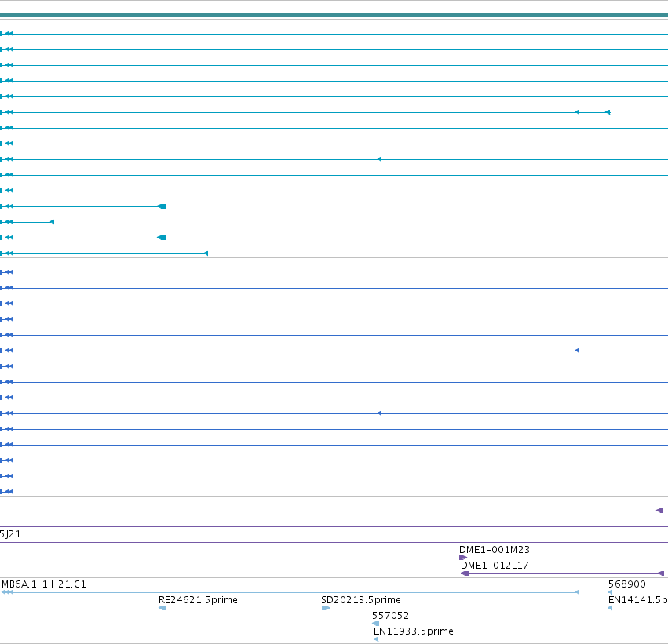The height and width of the screenshot is (644, 668).
Task: Click the right end block of DME1-012L17
Action: (661, 573)
